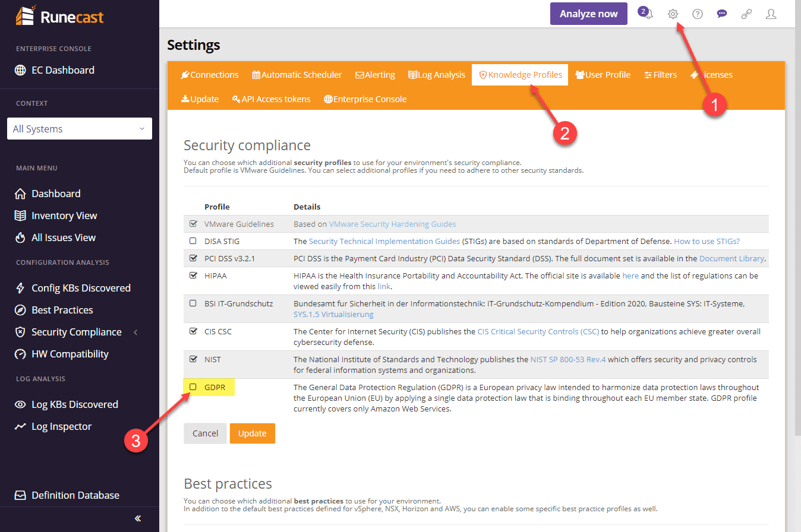This screenshot has height=532, width=801.
Task: Click the help question mark icon
Action: (697, 14)
